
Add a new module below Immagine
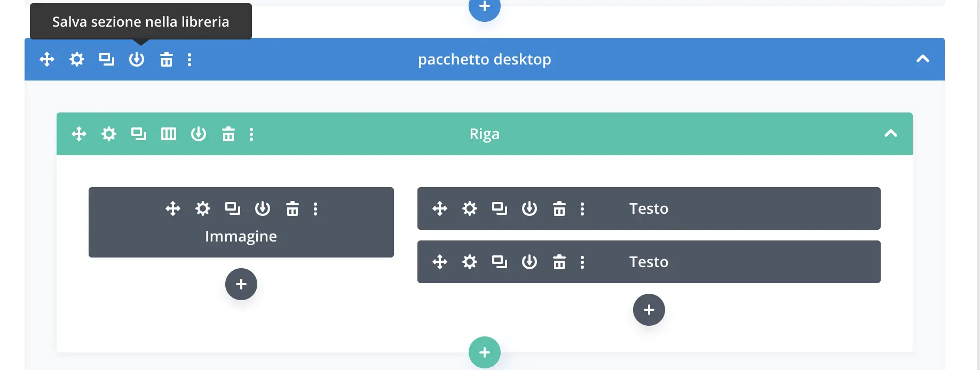[x=241, y=284]
